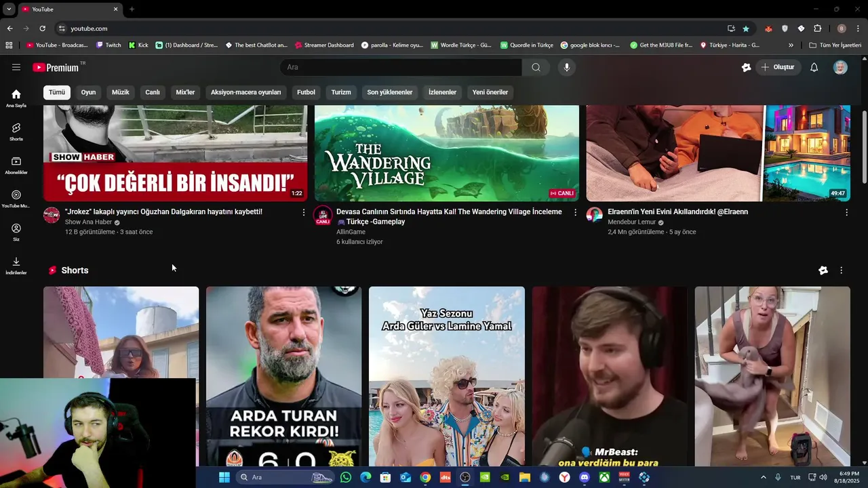Screen dimensions: 868x488
Task: Open the notifications bell
Action: pyautogui.click(x=814, y=67)
